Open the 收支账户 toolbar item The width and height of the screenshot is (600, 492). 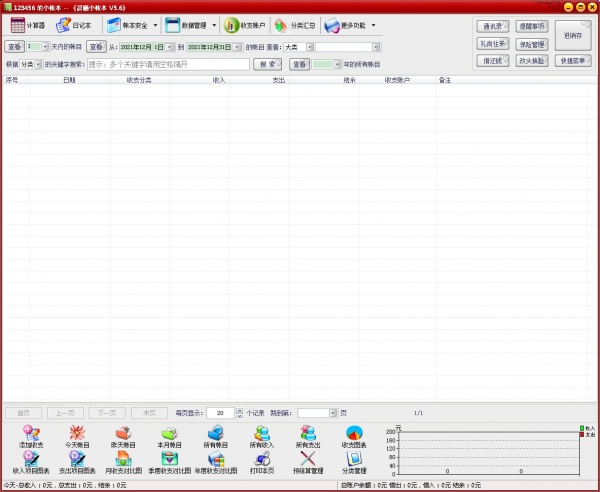(245, 25)
